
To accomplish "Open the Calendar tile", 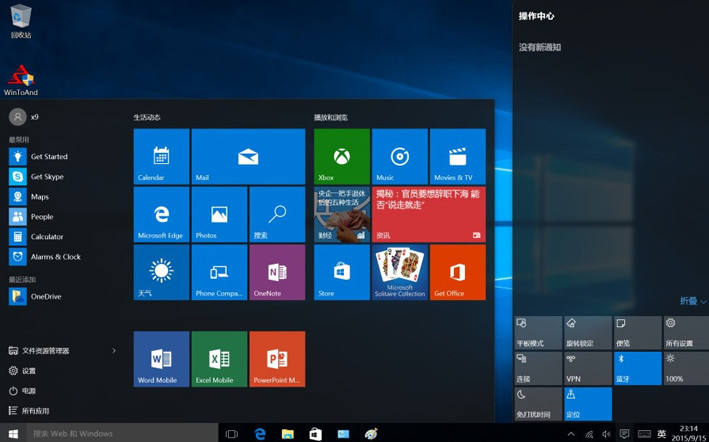I will pos(161,156).
